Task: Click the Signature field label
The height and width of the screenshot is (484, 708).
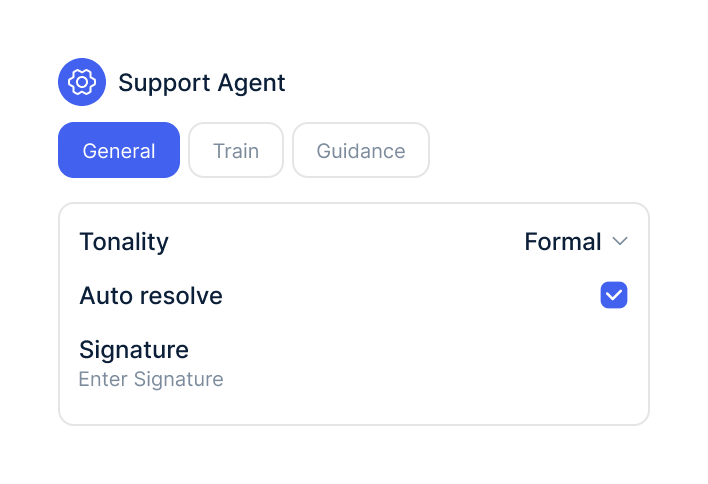Action: 134,350
